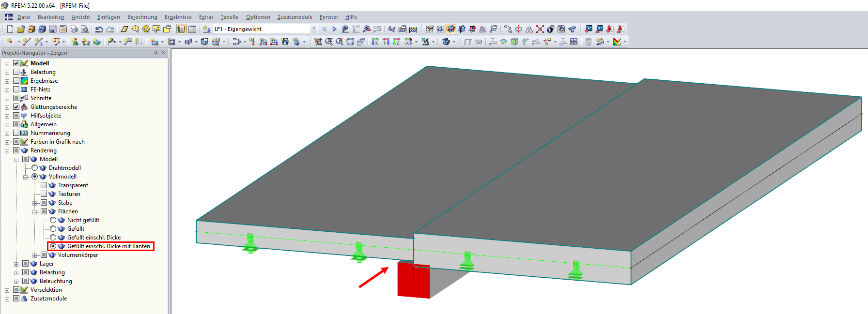Toggle the table view icon
The width and height of the screenshot is (868, 314).
click(192, 29)
